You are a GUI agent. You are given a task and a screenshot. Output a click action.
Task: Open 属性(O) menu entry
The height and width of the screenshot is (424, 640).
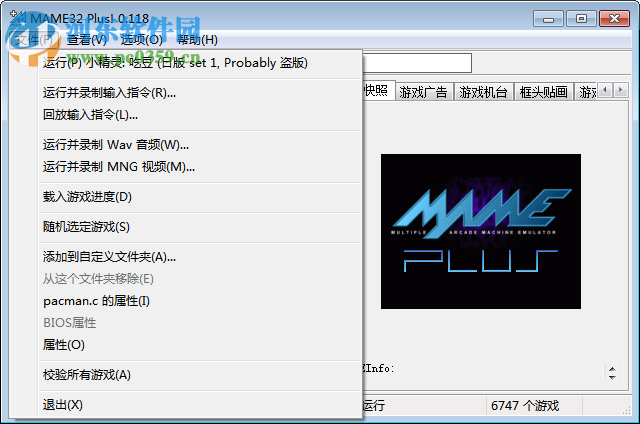(200, 345)
